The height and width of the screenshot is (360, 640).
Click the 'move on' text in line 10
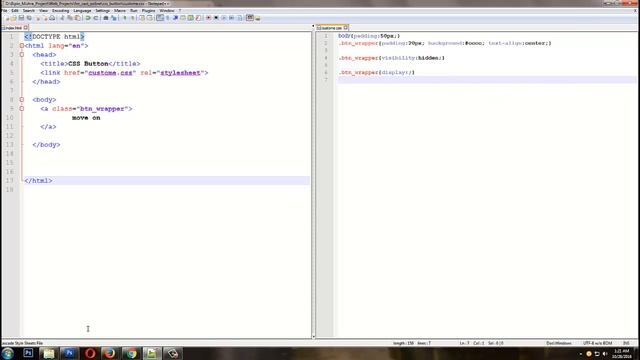point(86,118)
